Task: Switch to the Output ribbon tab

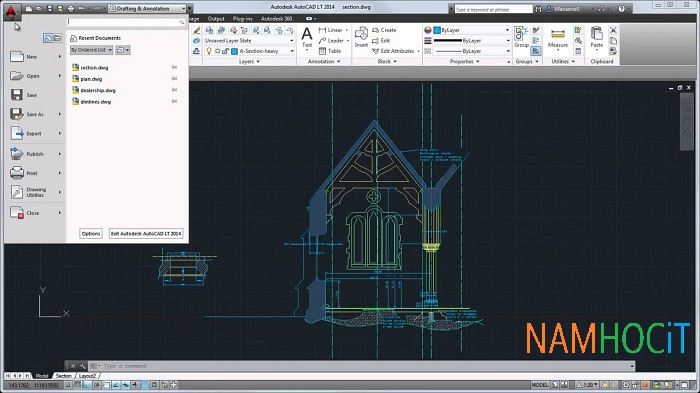Action: pyautogui.click(x=216, y=19)
